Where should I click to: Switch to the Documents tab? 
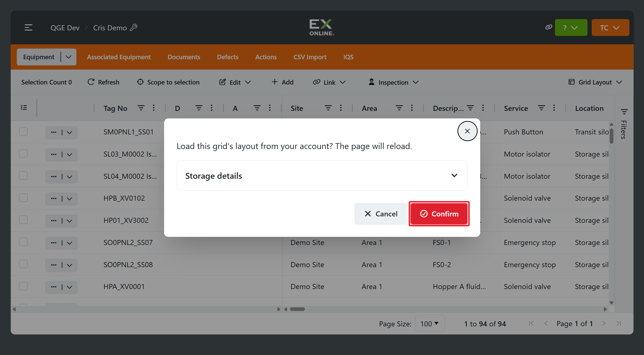click(x=184, y=57)
